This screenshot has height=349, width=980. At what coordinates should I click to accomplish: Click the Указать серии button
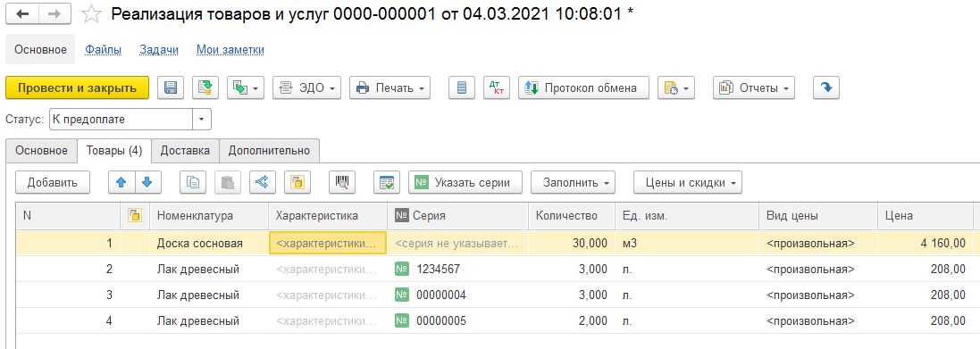point(465,182)
